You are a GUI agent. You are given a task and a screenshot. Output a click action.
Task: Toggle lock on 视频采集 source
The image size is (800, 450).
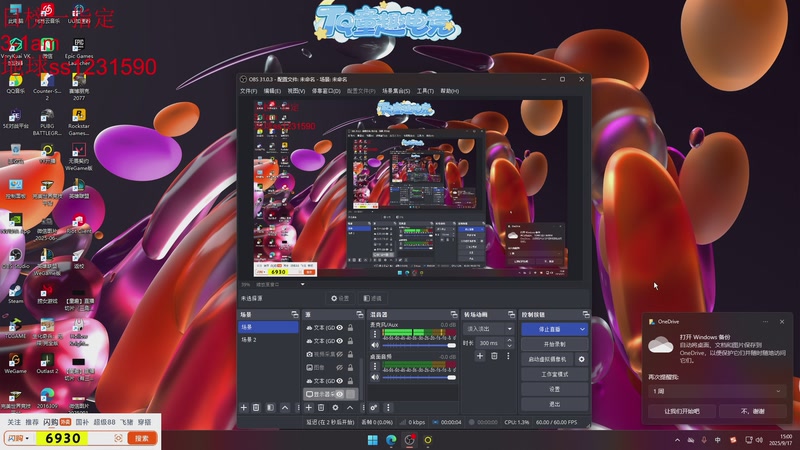(351, 354)
